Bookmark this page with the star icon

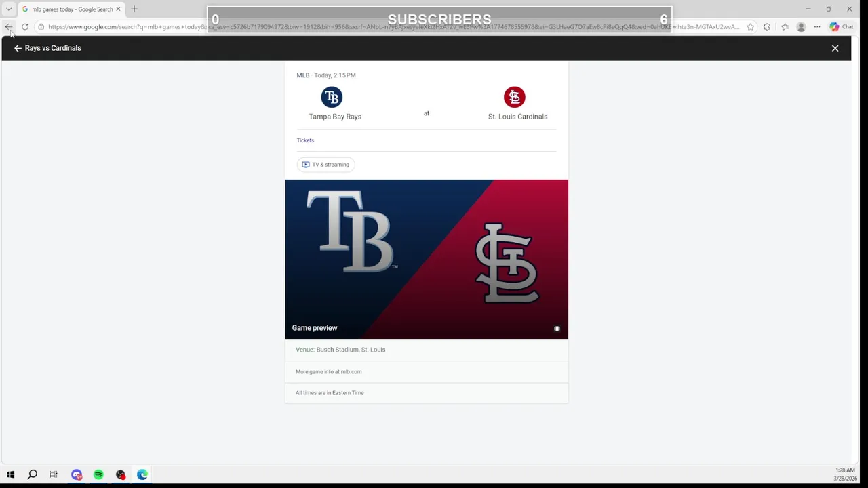click(x=751, y=27)
